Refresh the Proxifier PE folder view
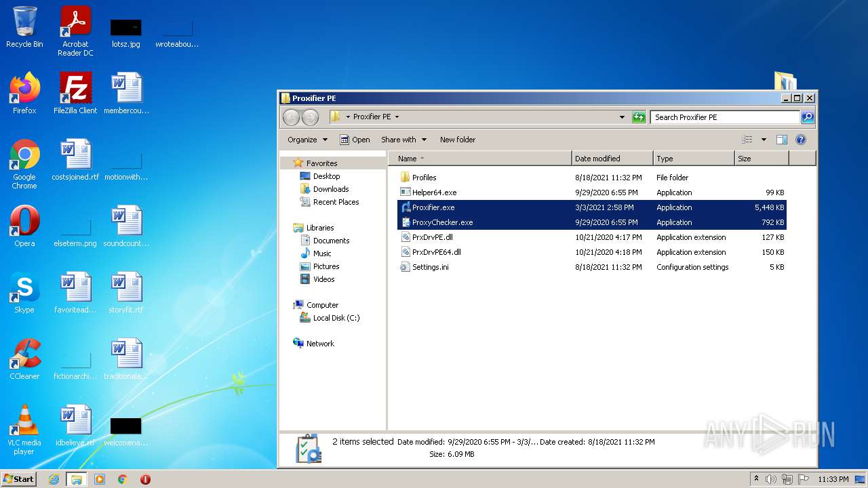Image resolution: width=868 pixels, height=488 pixels. click(639, 117)
